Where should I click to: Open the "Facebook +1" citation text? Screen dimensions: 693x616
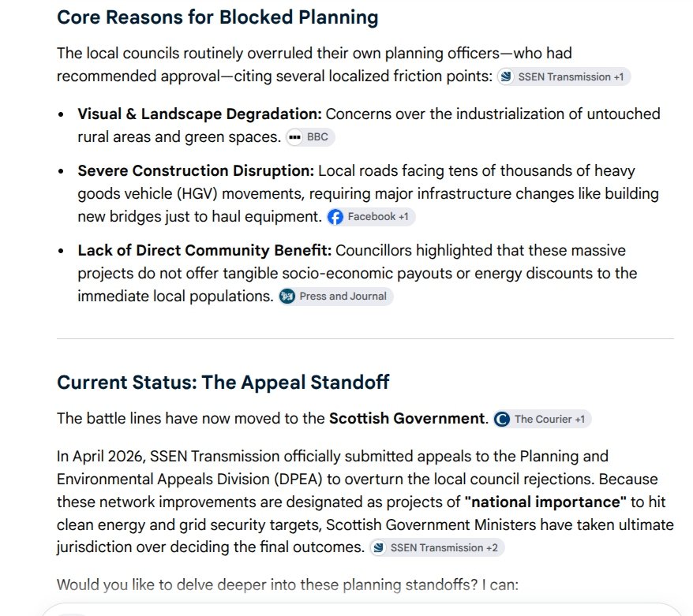pos(378,216)
